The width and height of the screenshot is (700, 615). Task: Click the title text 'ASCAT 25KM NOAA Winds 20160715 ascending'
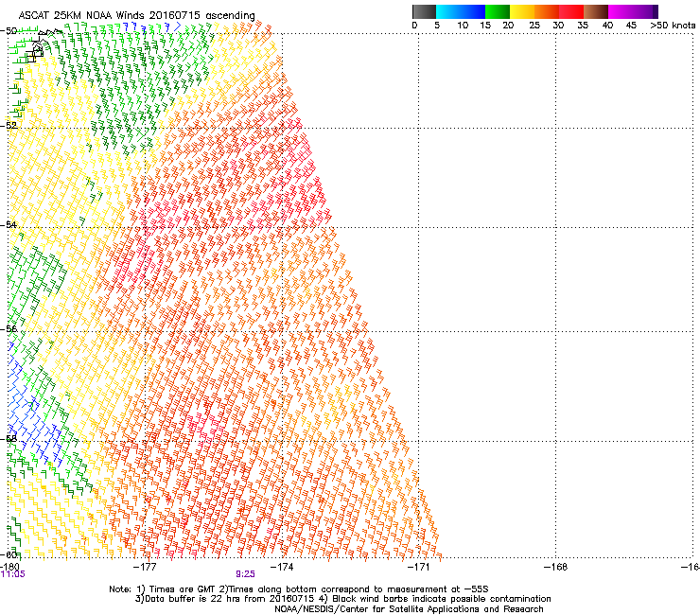(136, 16)
